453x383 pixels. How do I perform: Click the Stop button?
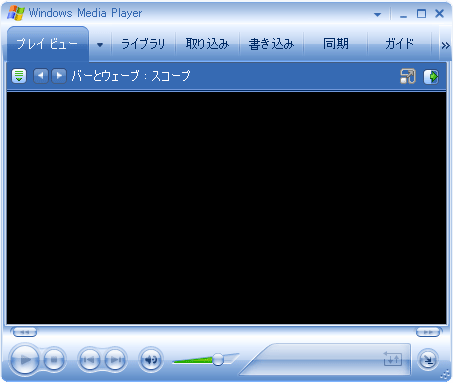(54, 360)
